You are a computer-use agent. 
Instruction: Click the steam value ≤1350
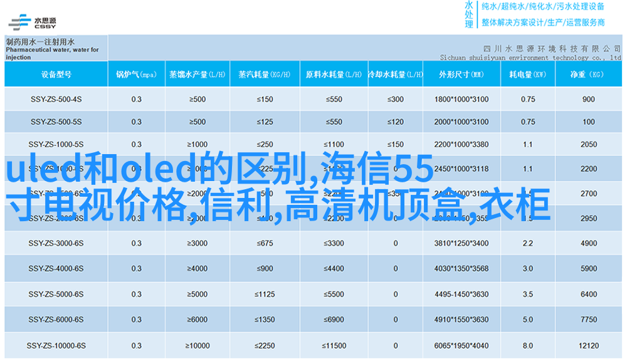click(x=265, y=320)
